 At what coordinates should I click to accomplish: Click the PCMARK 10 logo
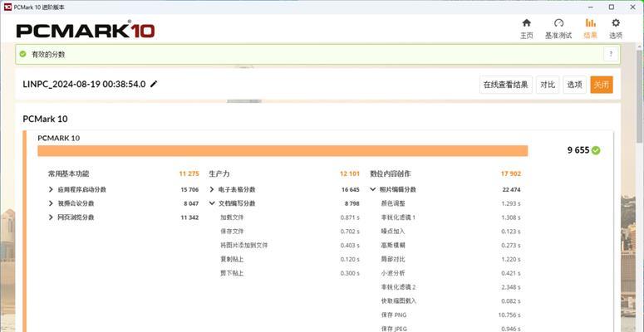coord(86,31)
